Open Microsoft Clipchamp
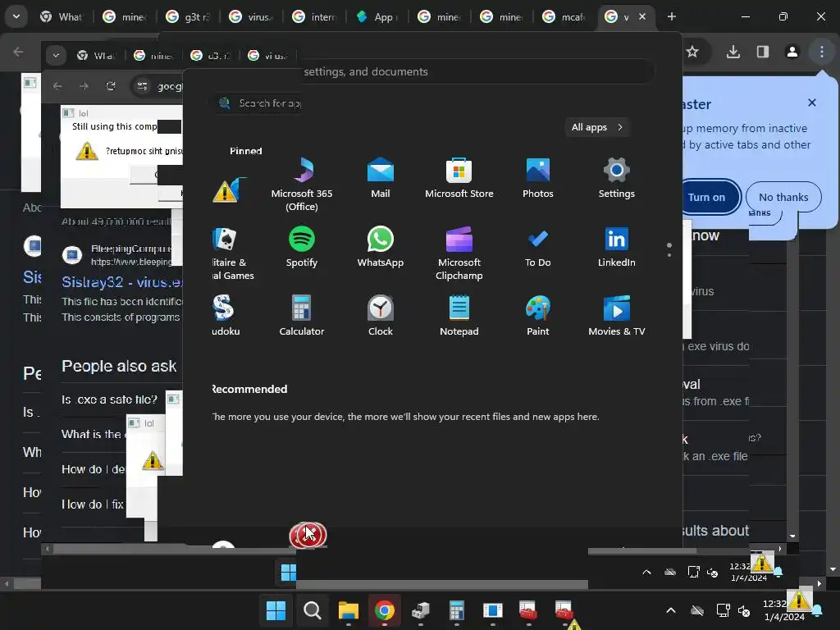The height and width of the screenshot is (630, 840). point(459,253)
